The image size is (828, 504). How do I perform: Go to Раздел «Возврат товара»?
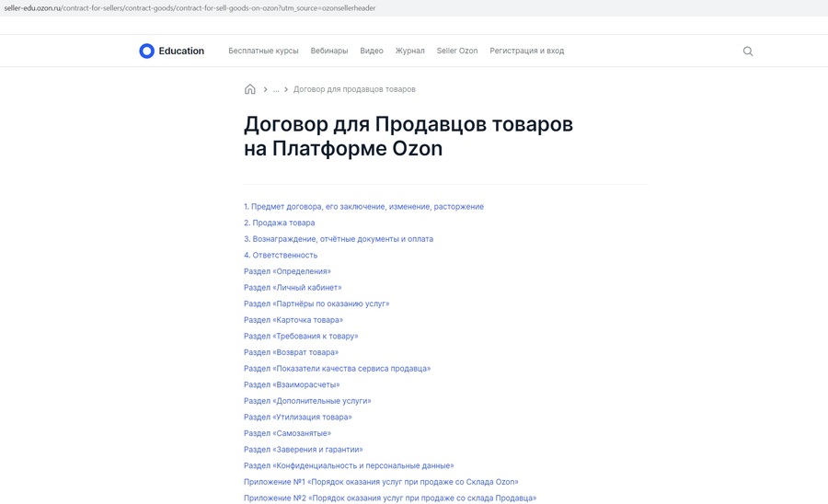(291, 352)
